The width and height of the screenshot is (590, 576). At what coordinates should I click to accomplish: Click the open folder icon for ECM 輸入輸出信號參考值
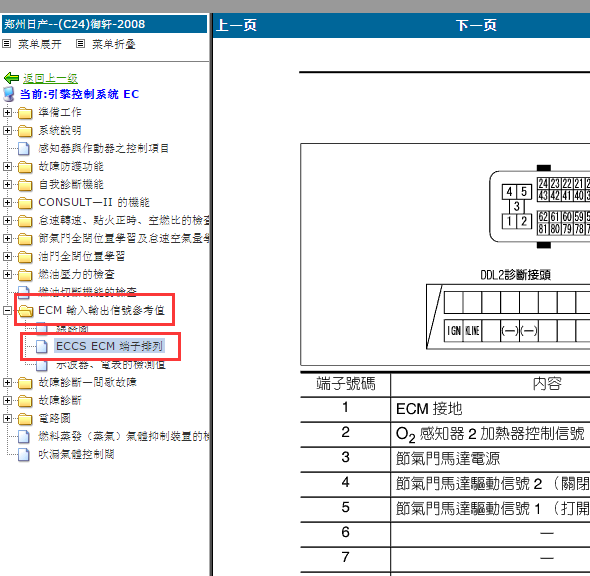[26, 311]
